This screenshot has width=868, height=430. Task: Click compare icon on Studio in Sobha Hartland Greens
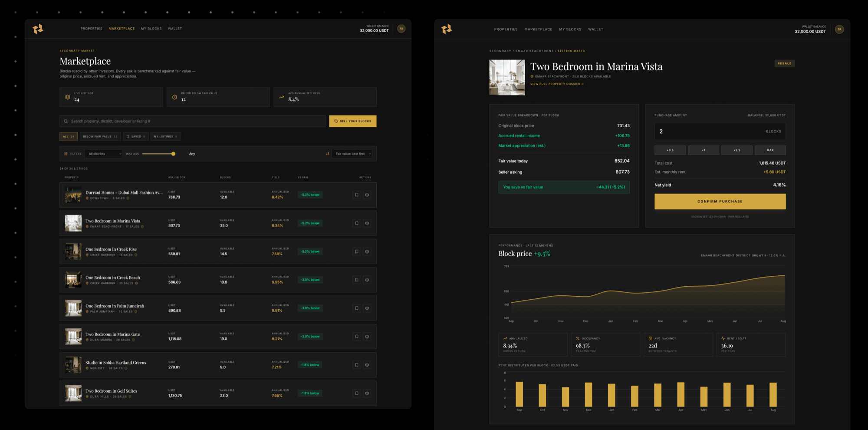pyautogui.click(x=367, y=365)
